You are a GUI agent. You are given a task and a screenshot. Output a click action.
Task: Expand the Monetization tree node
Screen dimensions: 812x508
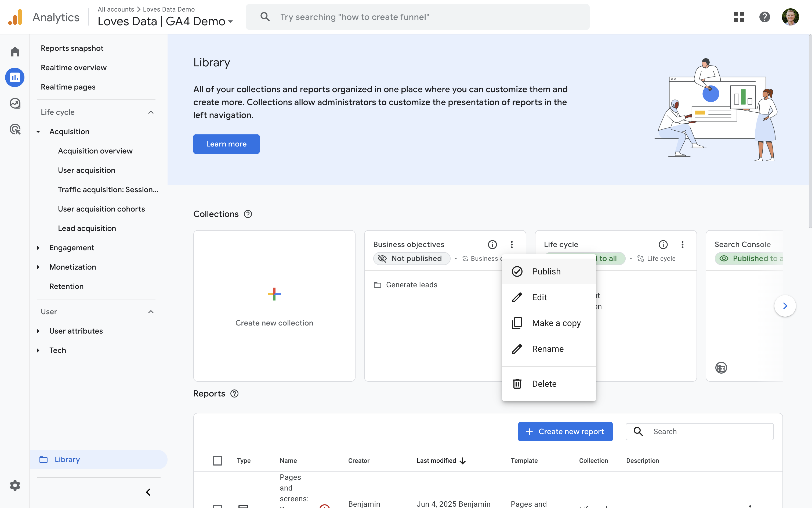pyautogui.click(x=38, y=267)
